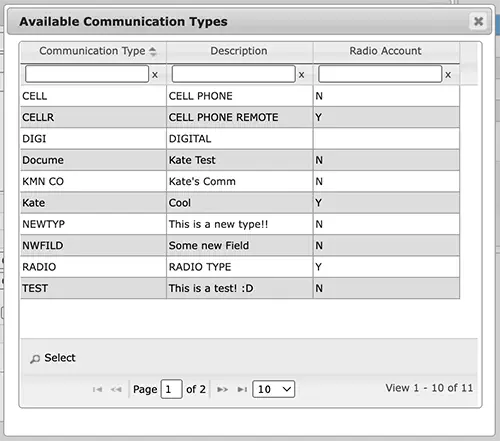The width and height of the screenshot is (500, 441).
Task: Open the rows-per-page dropdown showing 10
Action: 274,389
